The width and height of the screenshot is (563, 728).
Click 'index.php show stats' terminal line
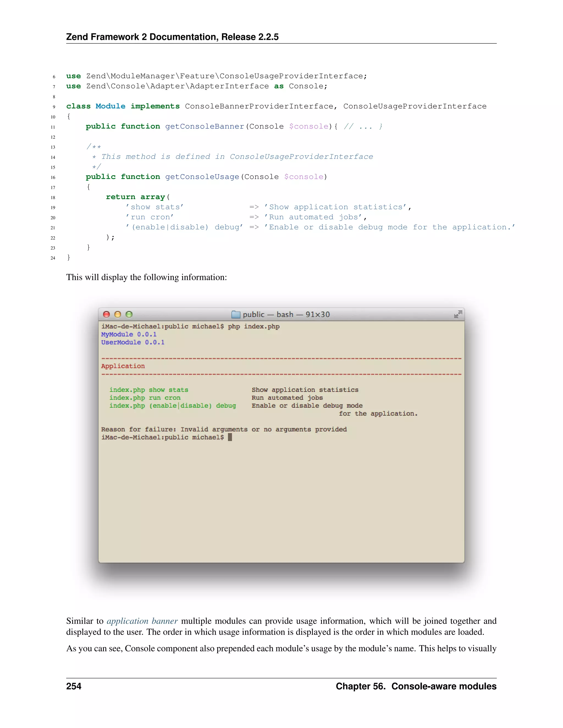click(149, 390)
